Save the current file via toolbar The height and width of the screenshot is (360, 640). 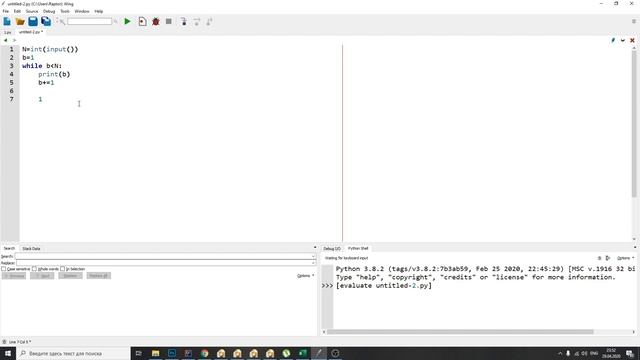click(x=33, y=22)
